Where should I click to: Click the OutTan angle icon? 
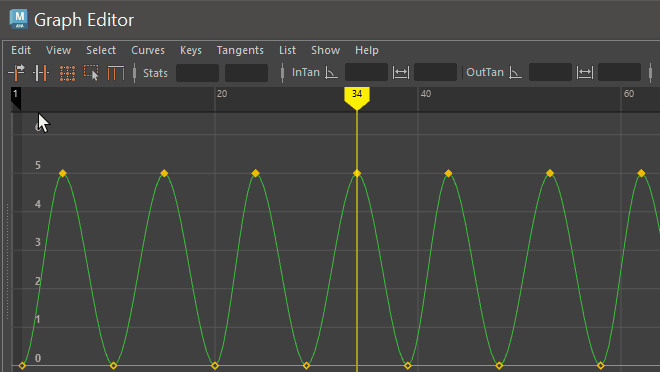tap(515, 73)
